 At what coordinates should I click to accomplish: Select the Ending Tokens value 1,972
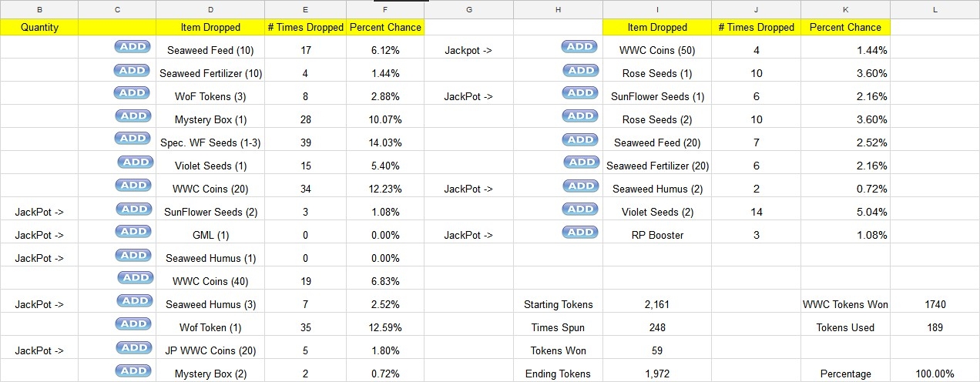coord(657,374)
